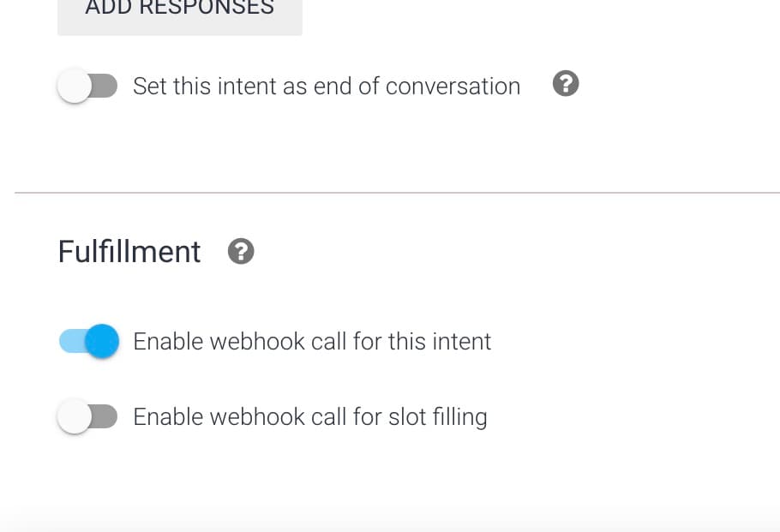This screenshot has width=780, height=532.
Task: Toggle 'Set this intent as end of conversation'
Action: point(87,86)
